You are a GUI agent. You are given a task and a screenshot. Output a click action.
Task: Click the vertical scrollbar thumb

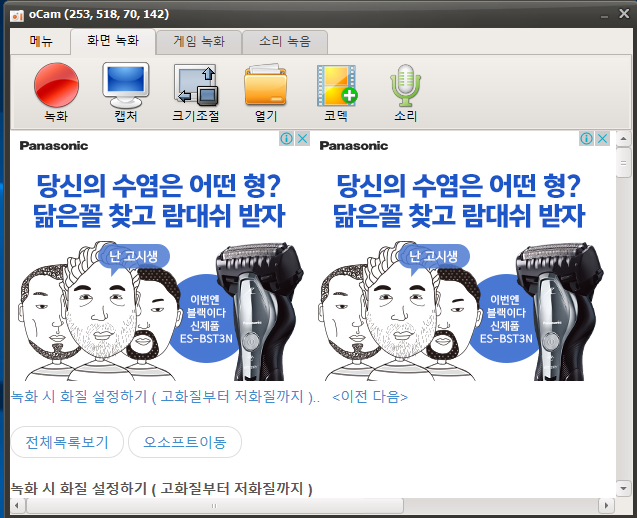623,163
